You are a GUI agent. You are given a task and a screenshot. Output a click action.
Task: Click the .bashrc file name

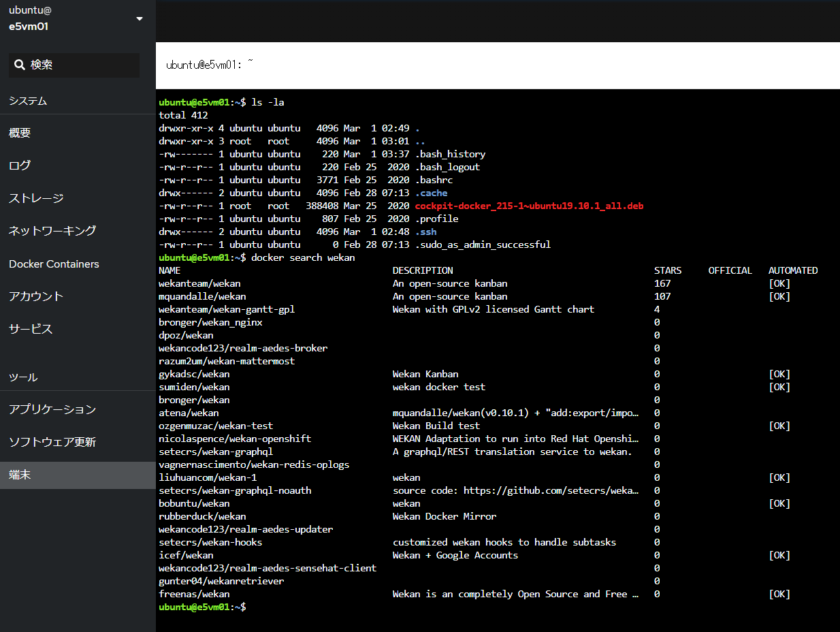click(x=434, y=180)
